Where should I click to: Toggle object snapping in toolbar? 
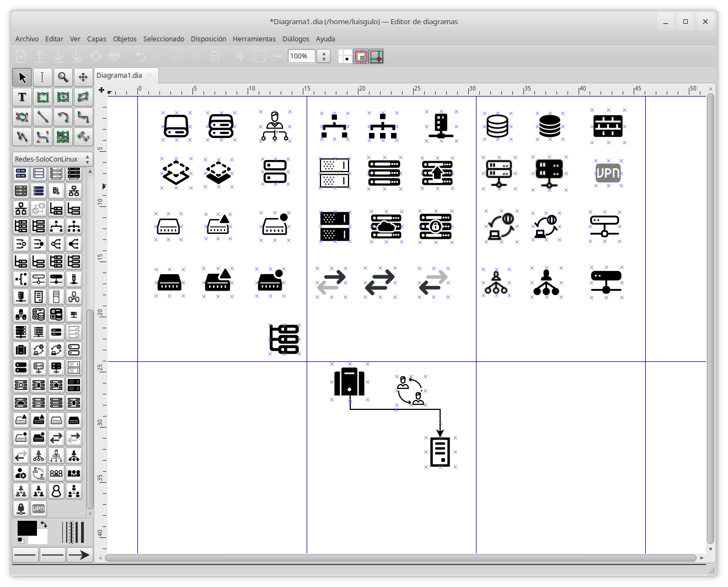(x=377, y=56)
